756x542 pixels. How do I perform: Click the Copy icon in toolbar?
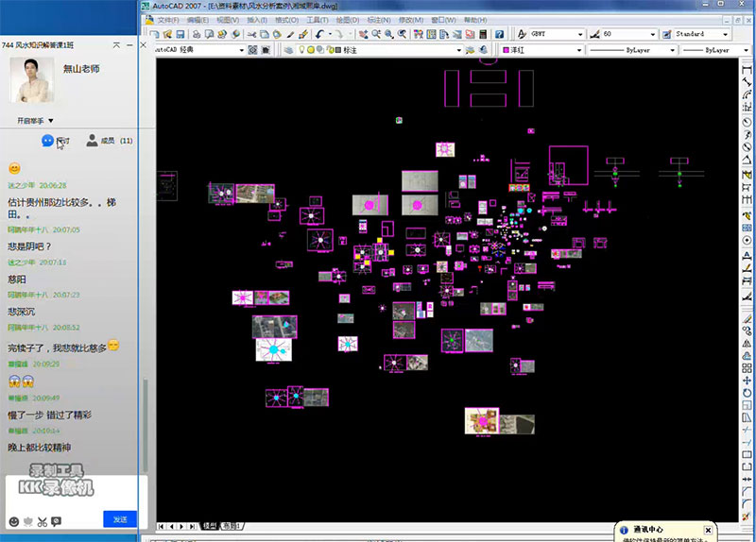(x=265, y=34)
